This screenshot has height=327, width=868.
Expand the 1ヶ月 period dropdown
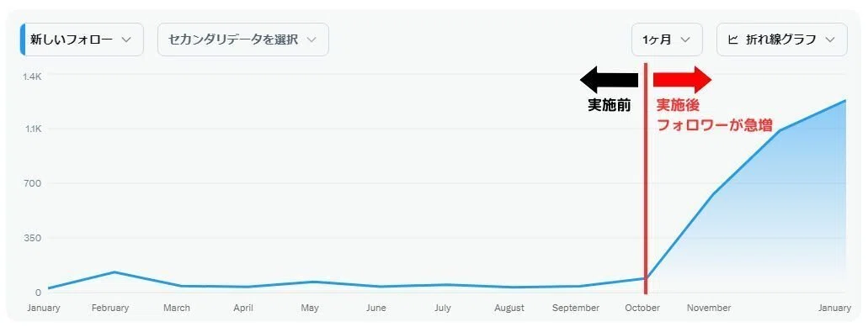pyautogui.click(x=667, y=40)
